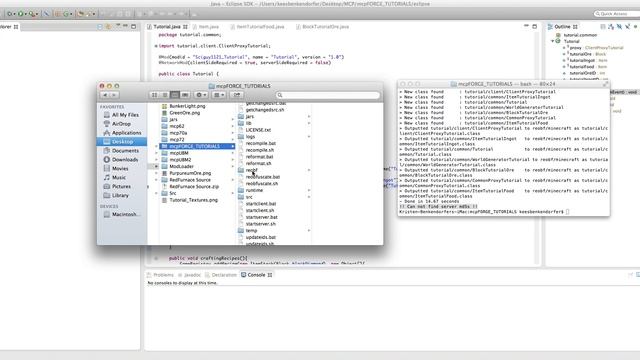The image size is (640, 360).
Task: Click the Eclipse Debug toolbar button
Action: tap(10, 14)
